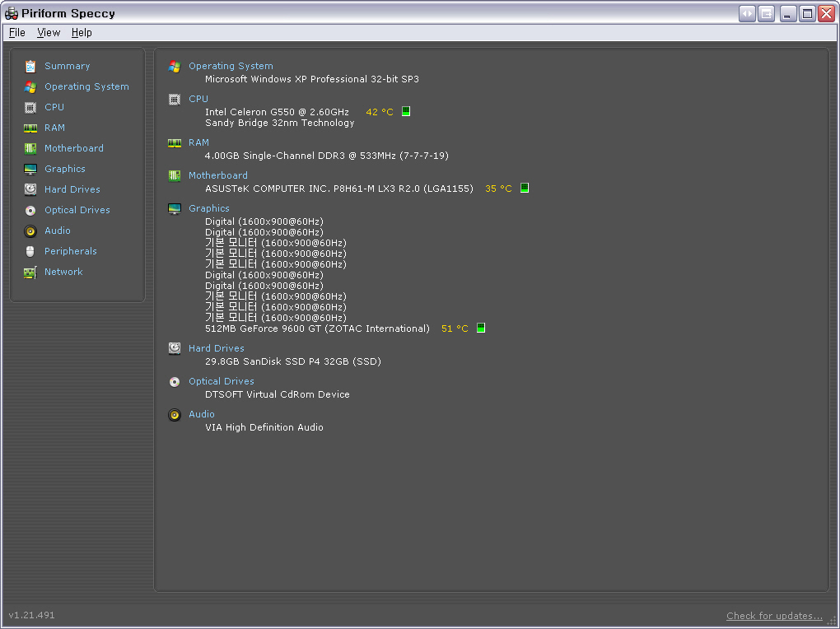Click the green CPU temperature indicator at 42 °C
Screen dimensions: 840x629
click(406, 111)
